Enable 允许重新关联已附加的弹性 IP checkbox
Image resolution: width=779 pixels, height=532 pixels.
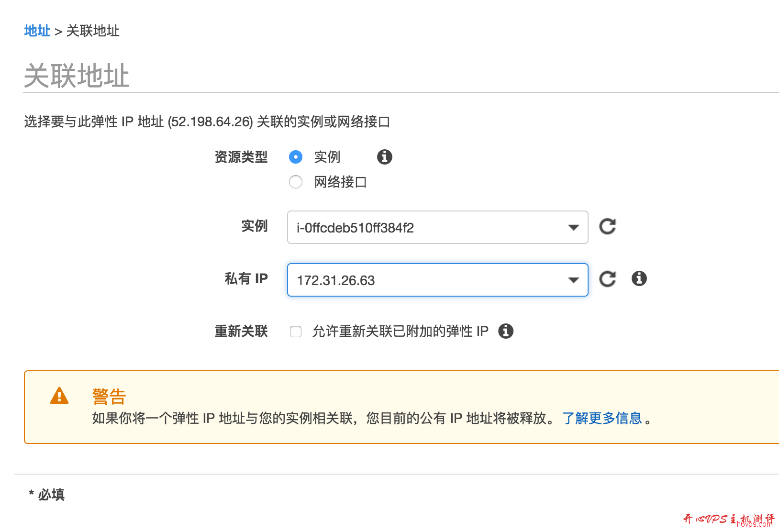point(296,331)
